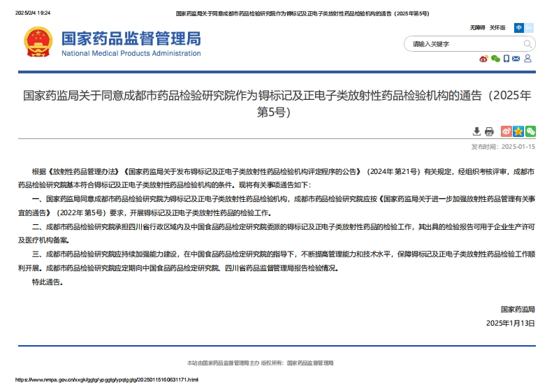
Task: Click the 国家药品监督管理局 site title
Action: tap(131, 38)
